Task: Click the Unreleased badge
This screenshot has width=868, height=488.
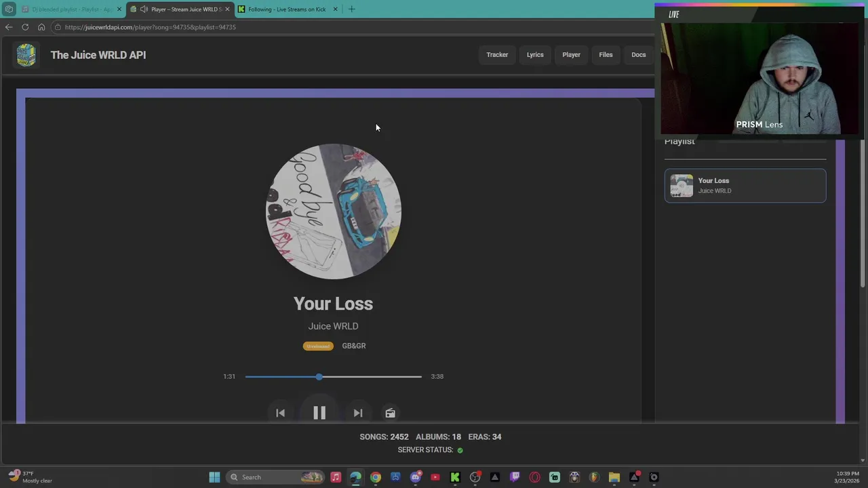Action: [x=318, y=346]
